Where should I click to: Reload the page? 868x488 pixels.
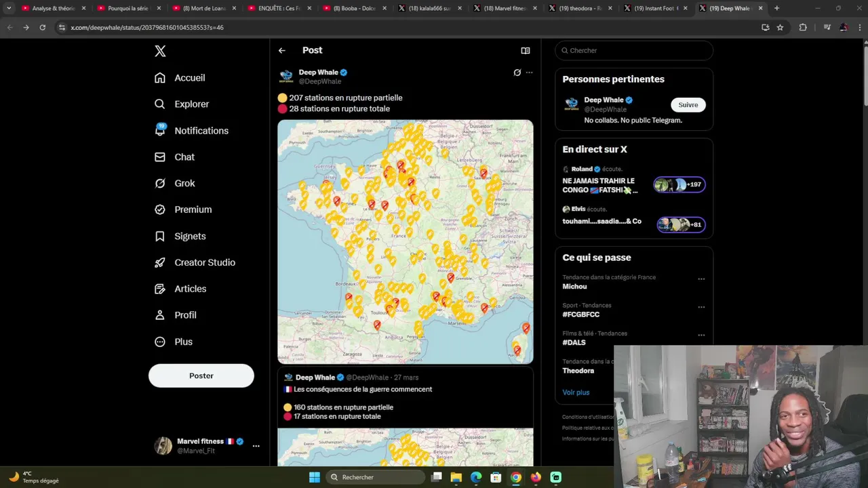42,27
